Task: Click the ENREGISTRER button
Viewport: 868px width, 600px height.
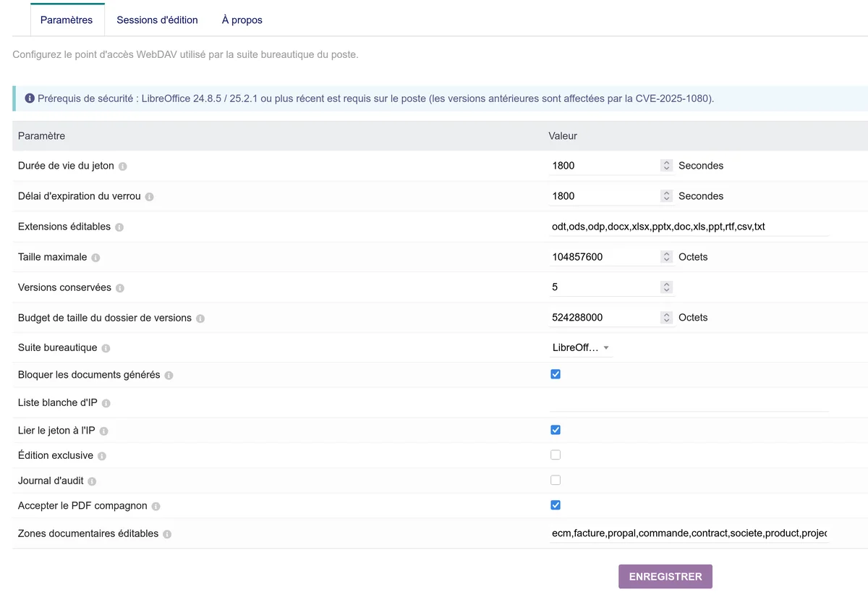Action: tap(665, 577)
